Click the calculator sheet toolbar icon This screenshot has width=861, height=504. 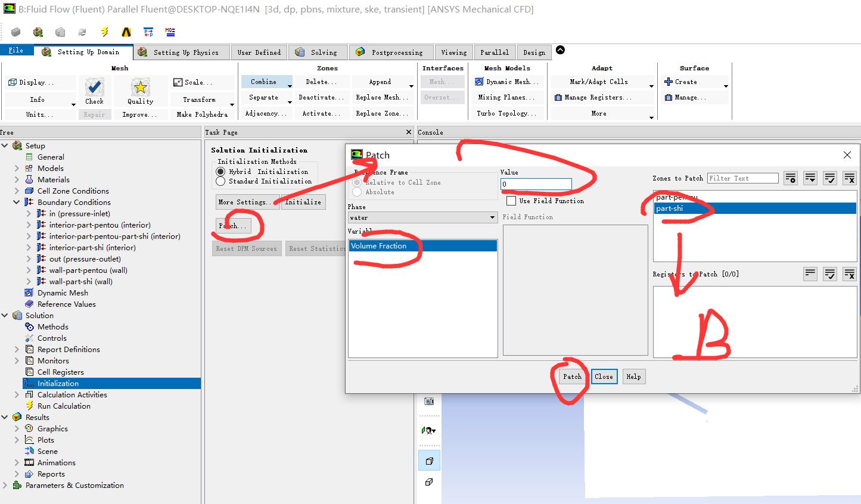[x=60, y=32]
